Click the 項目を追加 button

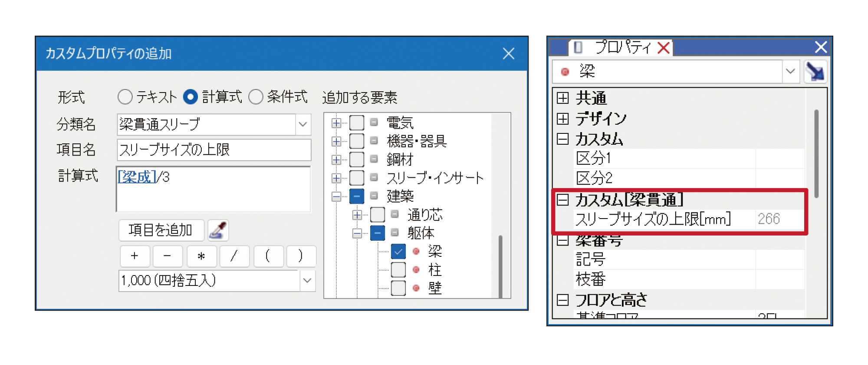click(x=161, y=230)
